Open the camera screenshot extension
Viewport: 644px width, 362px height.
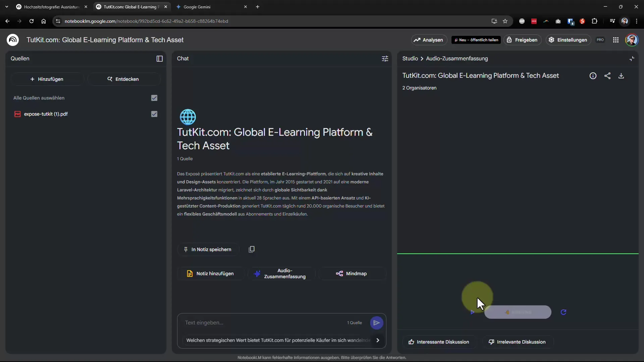coord(558,21)
